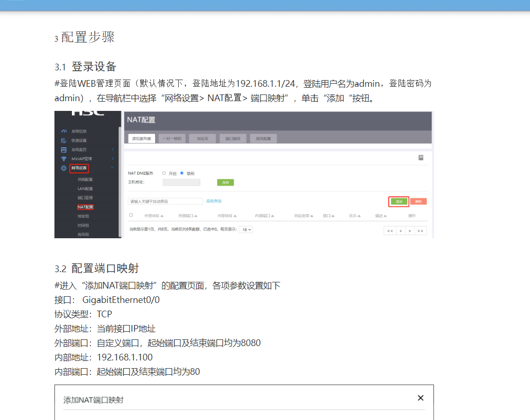Expand the 系统监控 chevron
The height and width of the screenshot is (420, 530).
tap(112, 149)
